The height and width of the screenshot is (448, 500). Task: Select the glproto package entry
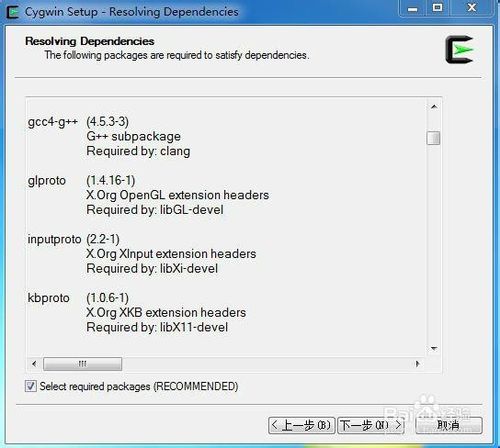click(x=47, y=180)
